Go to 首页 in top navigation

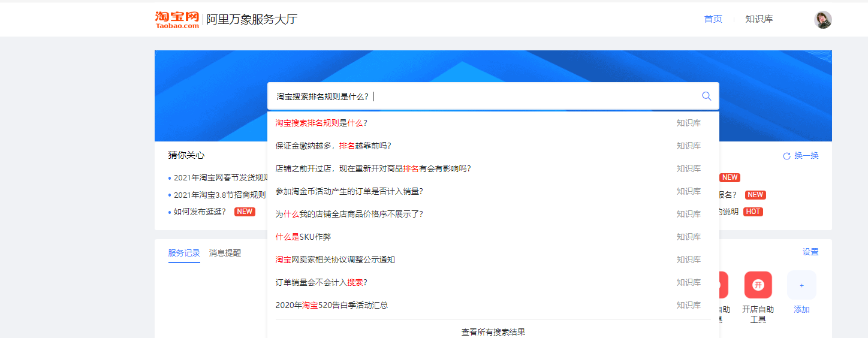pos(713,19)
